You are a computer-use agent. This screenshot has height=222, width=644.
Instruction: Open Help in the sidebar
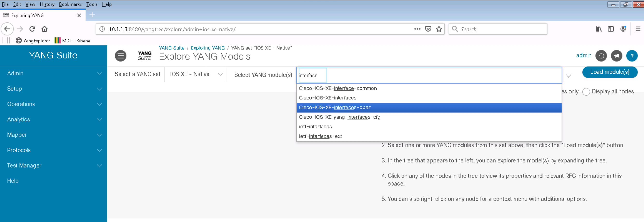click(13, 181)
